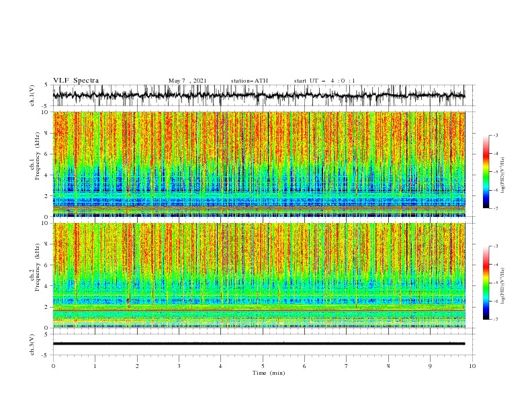Click time axis tick label "6"

[305, 366]
